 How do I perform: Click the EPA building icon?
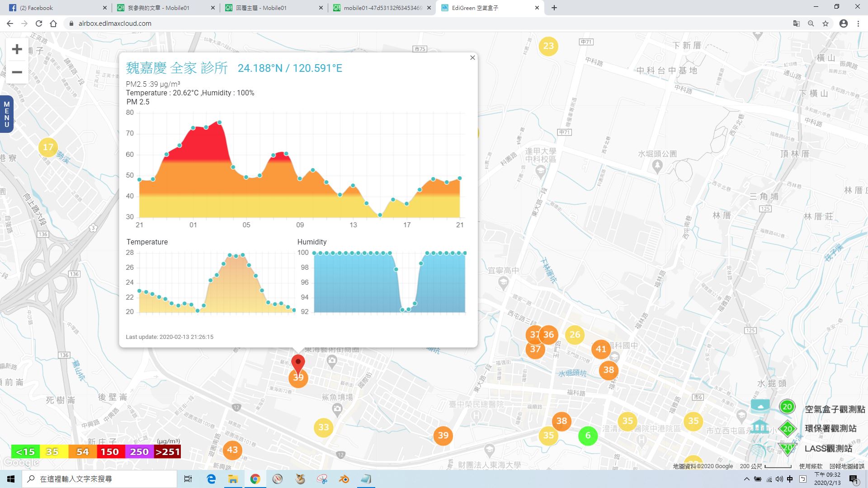(759, 427)
